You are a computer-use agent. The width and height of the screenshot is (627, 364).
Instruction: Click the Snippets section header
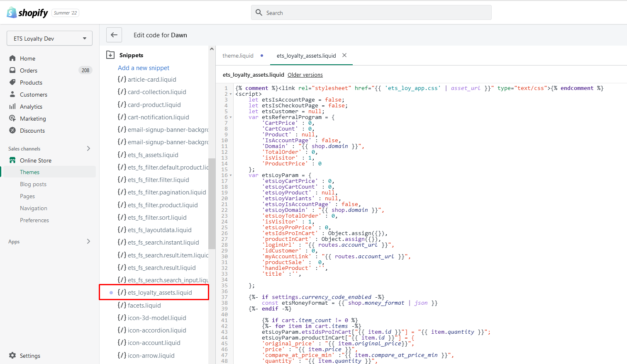coord(131,55)
